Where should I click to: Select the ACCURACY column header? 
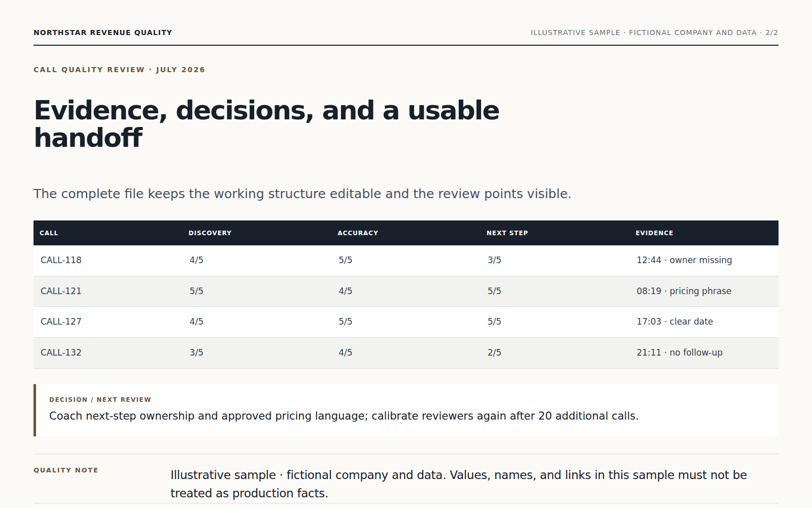coord(358,233)
